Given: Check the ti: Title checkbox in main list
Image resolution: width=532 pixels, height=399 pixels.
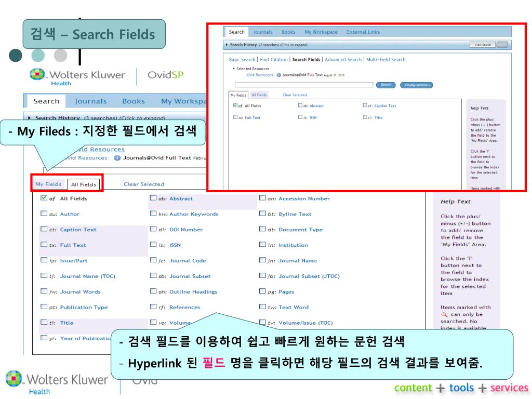Looking at the screenshot, I should [x=44, y=322].
